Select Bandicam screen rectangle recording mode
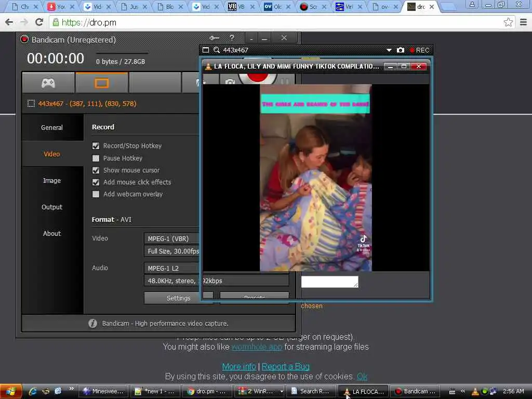Screen dimensions: 532x399 point(101,83)
